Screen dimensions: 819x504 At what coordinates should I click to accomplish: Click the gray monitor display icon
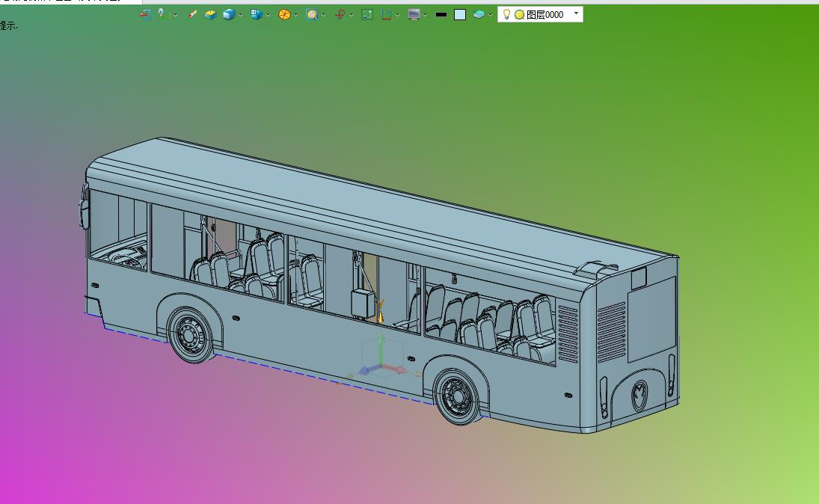(414, 14)
